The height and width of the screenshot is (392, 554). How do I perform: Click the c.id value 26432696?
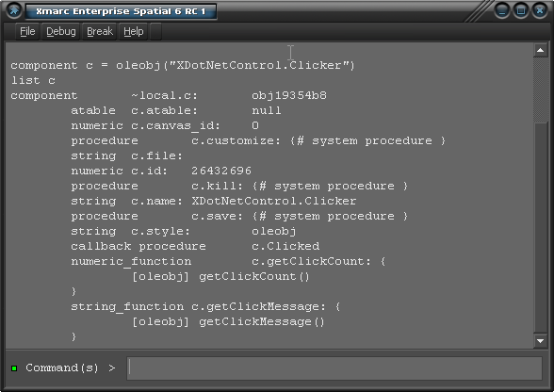(x=221, y=171)
